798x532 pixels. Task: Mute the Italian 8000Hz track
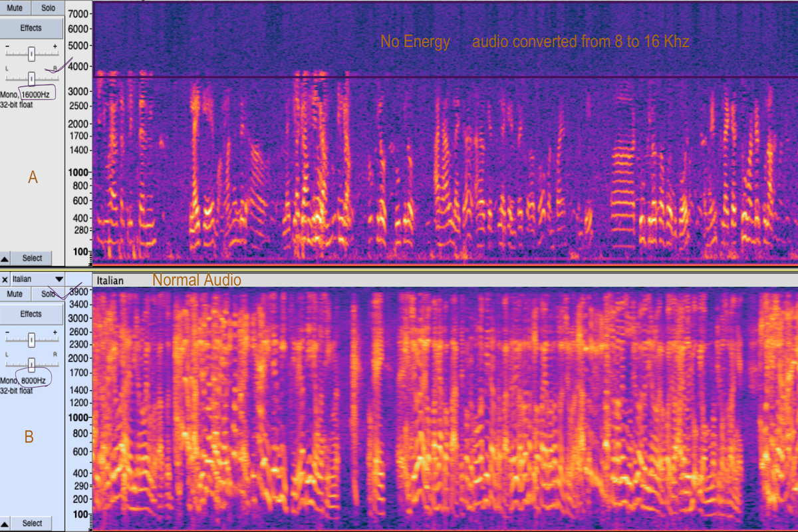(x=15, y=294)
